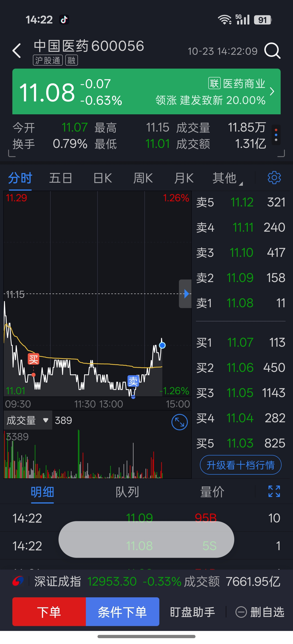This screenshot has width=293, height=644.
Task: Tap the 融 margin tag
Action: pos(71,60)
